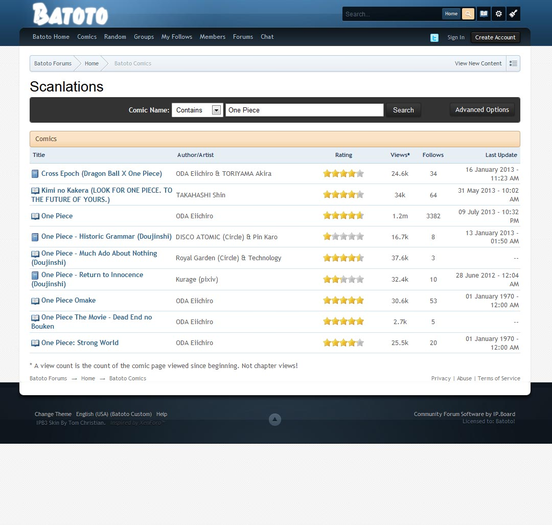Click the Create Account button

click(495, 37)
